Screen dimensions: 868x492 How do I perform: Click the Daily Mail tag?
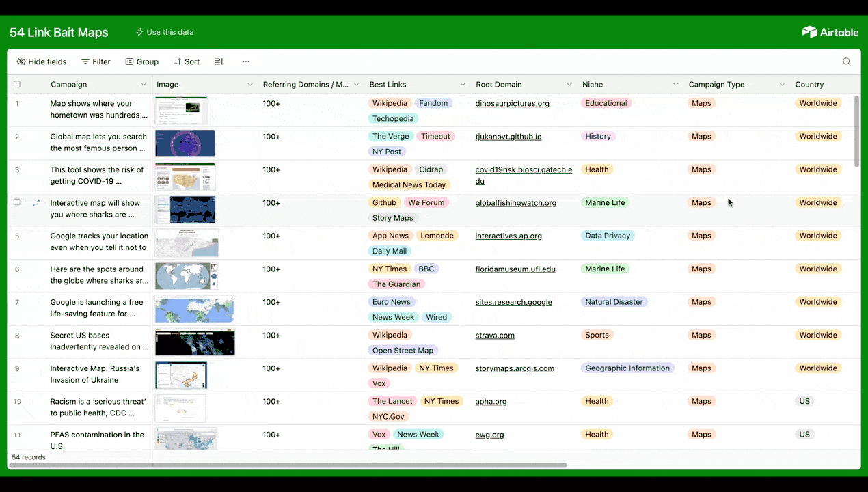(390, 251)
